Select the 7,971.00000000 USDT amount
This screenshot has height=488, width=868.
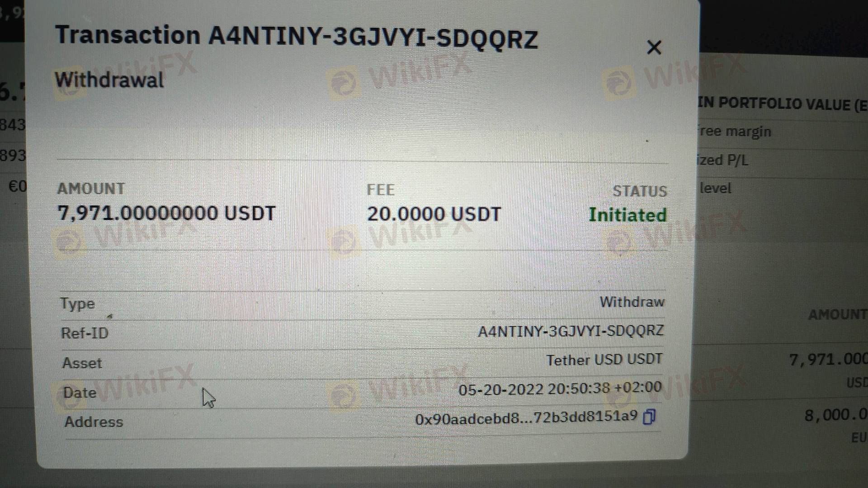coord(166,213)
